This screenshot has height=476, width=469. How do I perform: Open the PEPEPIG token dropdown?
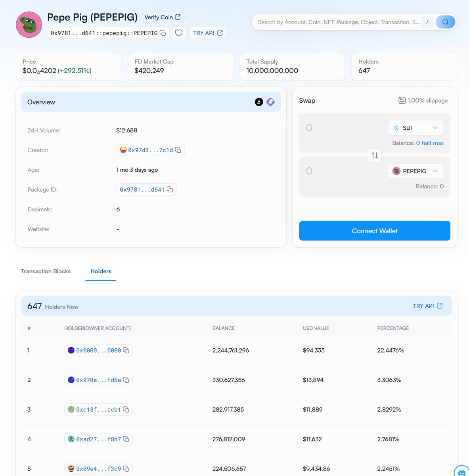click(x=415, y=171)
